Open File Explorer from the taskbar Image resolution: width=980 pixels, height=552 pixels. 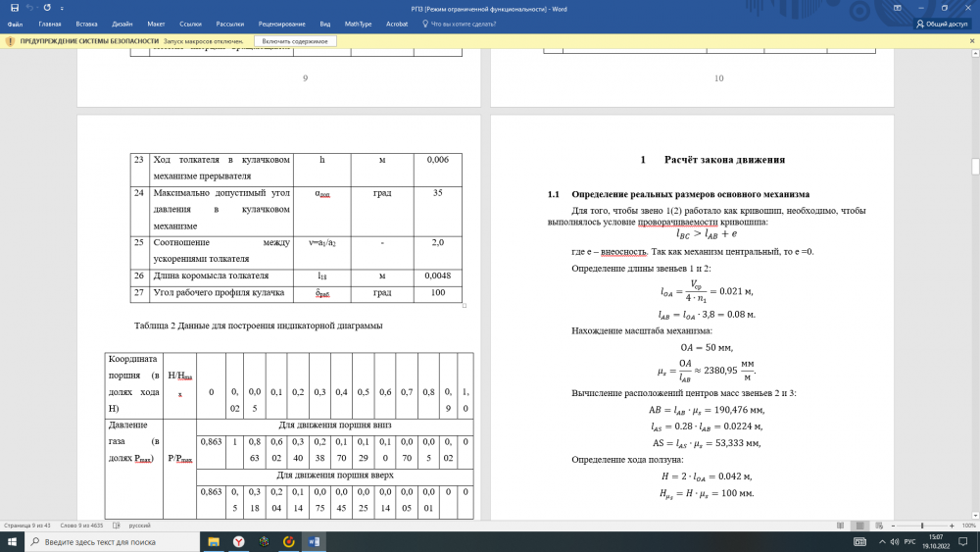tap(214, 541)
